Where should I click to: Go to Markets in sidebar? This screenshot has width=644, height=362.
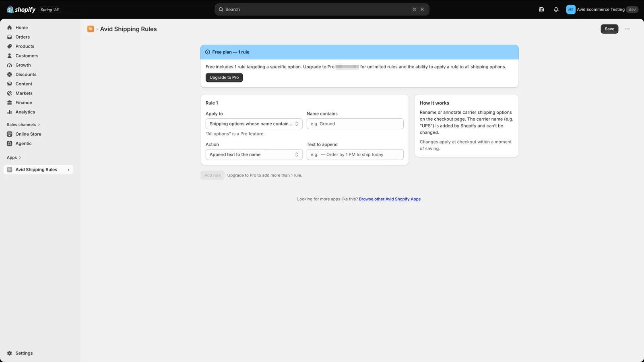tap(38, 93)
